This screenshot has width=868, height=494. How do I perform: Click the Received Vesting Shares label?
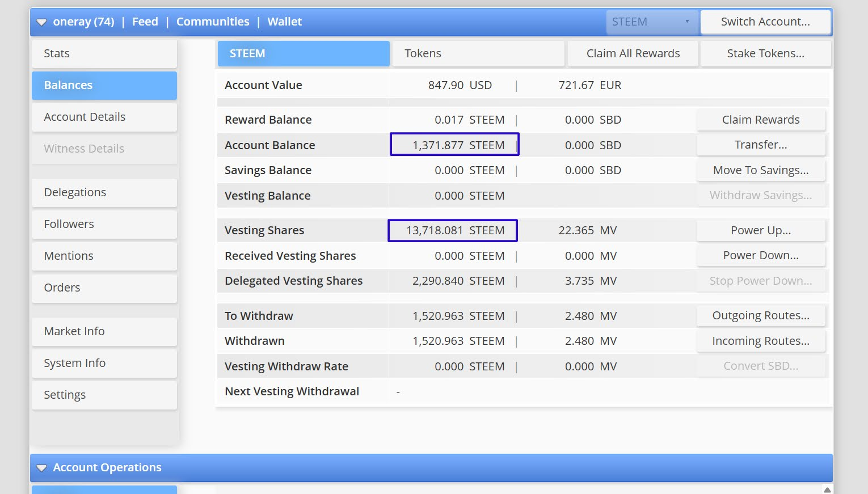(x=290, y=256)
